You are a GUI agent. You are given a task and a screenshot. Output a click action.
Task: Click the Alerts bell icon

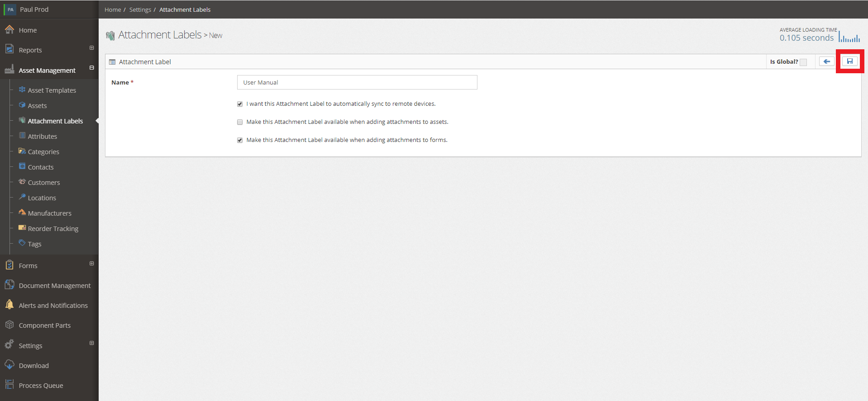click(10, 305)
